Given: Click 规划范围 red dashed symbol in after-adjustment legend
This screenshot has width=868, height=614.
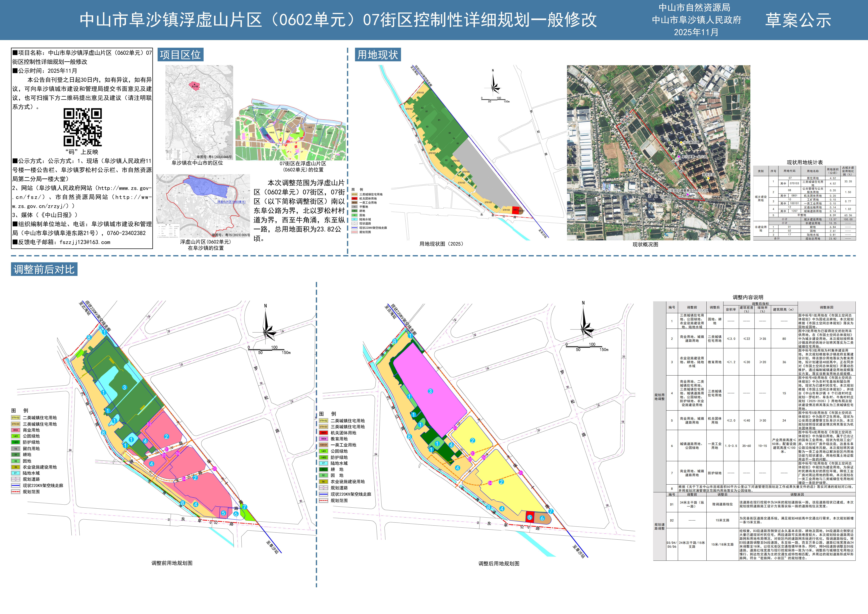Looking at the screenshot, I should [x=324, y=501].
